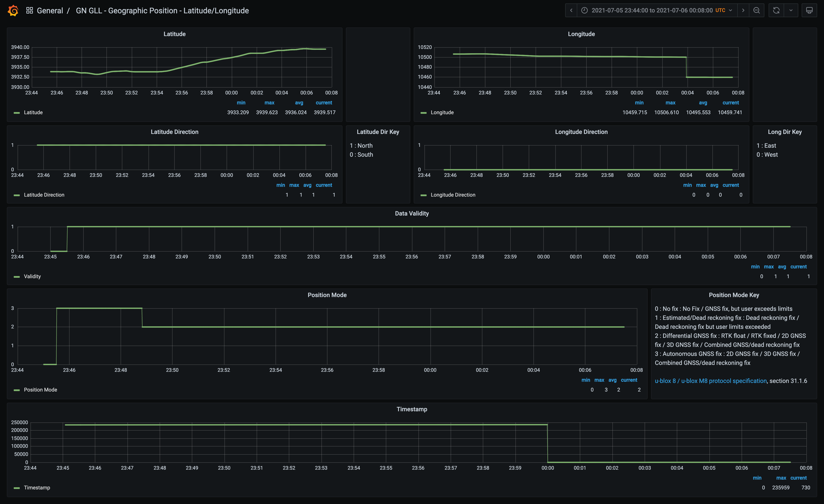Screen dimensions: 824x504
Task: Open u-blox M8 protocol specification link
Action: 710,381
